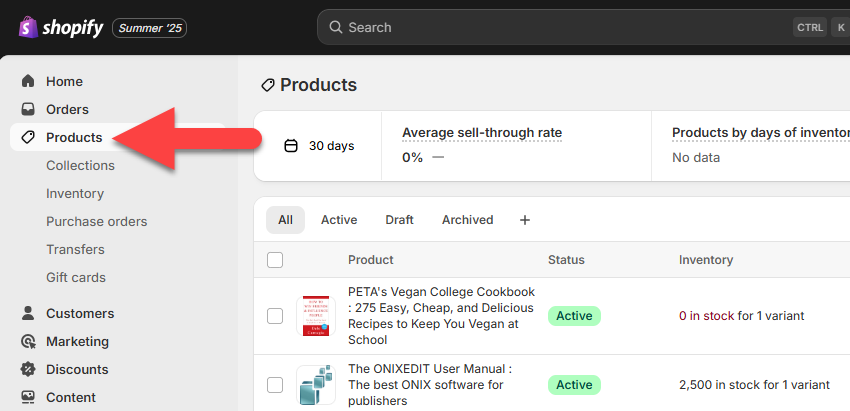Open Transfers submenu item

75,249
